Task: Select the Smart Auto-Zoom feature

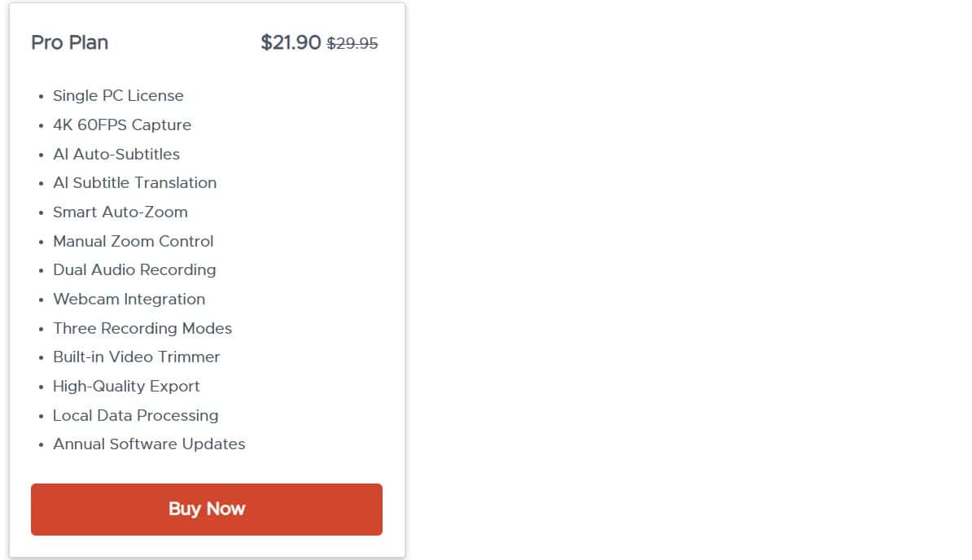Action: 120,212
